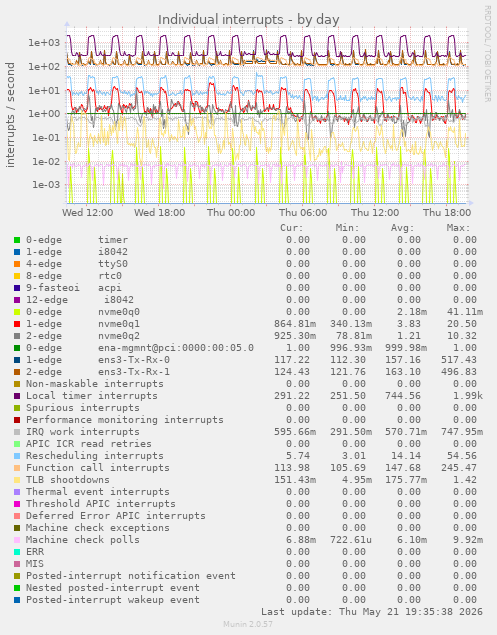Click the Cur: column header
Viewport: 497px width, 635px height.
pyautogui.click(x=292, y=228)
